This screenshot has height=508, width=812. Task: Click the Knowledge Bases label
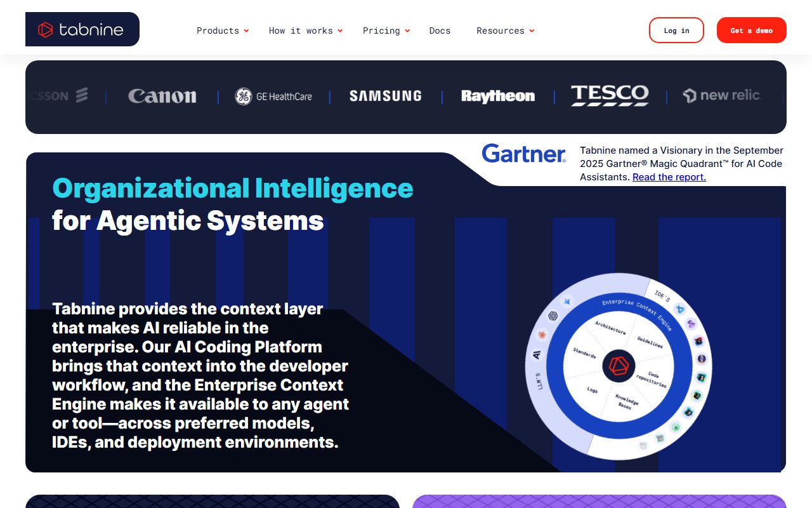coord(627,402)
